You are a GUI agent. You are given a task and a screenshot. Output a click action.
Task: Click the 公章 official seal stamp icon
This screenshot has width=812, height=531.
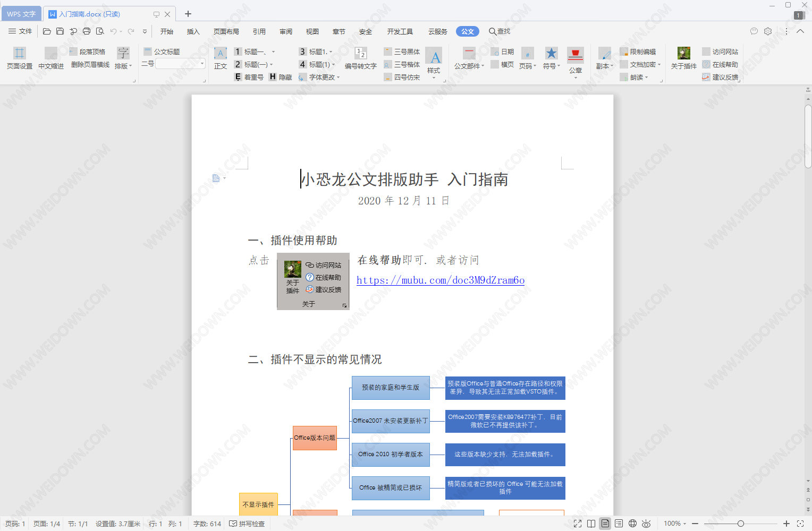point(575,55)
